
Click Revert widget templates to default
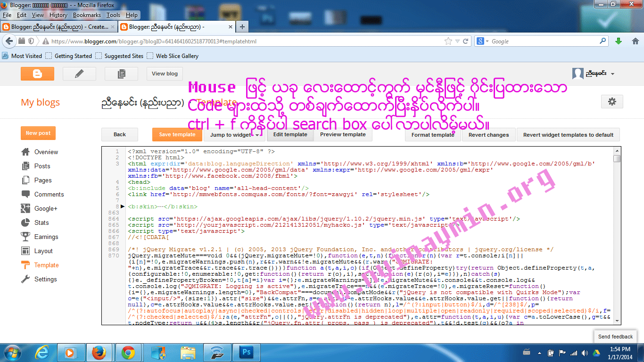(x=568, y=135)
